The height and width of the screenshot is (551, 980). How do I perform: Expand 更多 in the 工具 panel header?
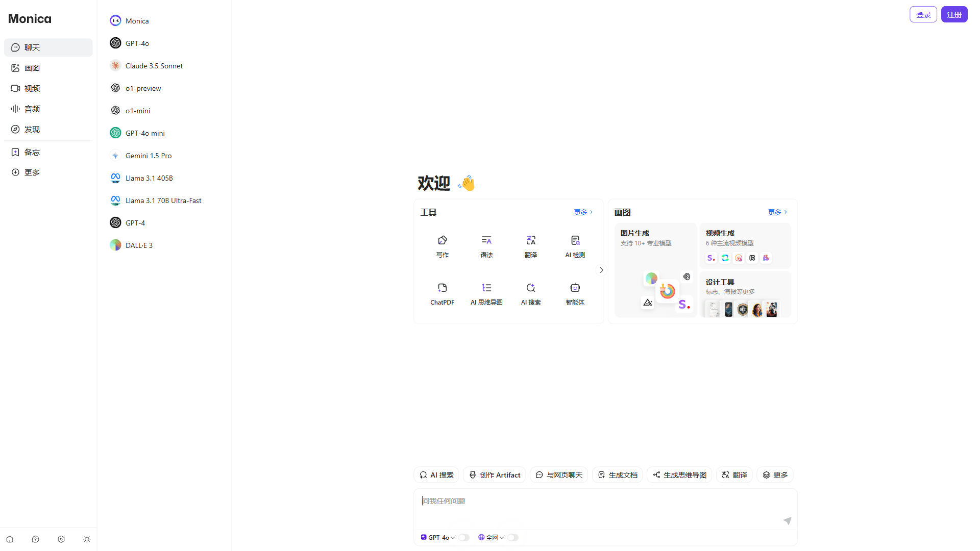point(583,212)
